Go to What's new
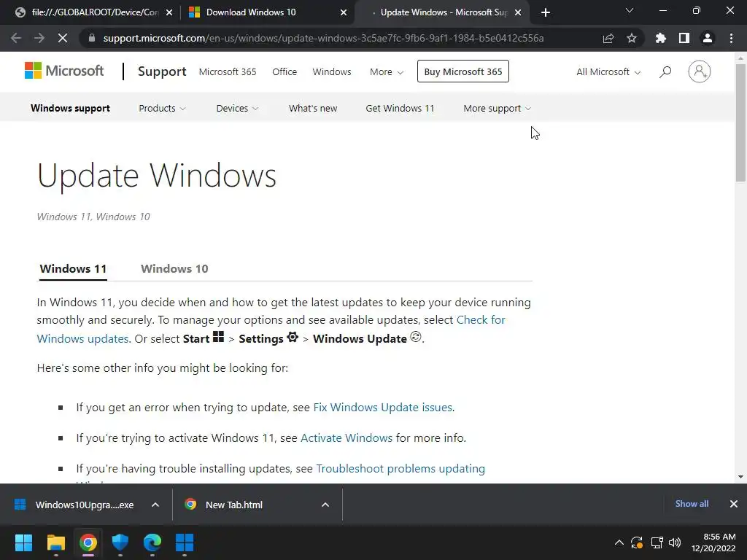Viewport: 747px width, 560px height. click(313, 108)
